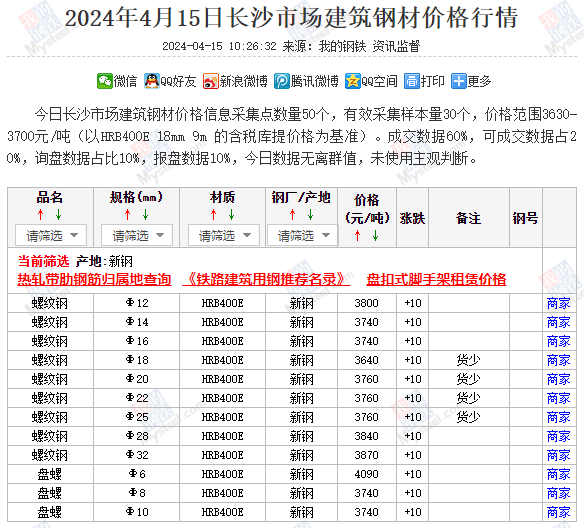Screen dimensions: 584x528
Task: Click 商家 link in Φ6 盘螺 row
Action: 558,474
